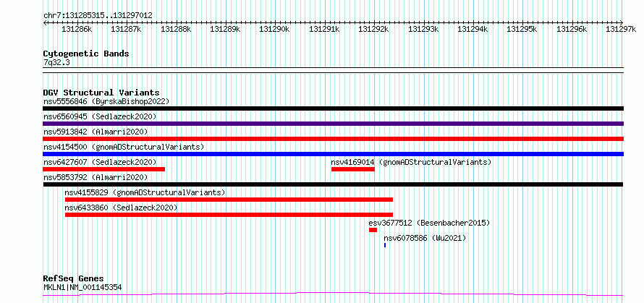
Task: Click the 131288k ruler tick label
Action: pyautogui.click(x=176, y=29)
